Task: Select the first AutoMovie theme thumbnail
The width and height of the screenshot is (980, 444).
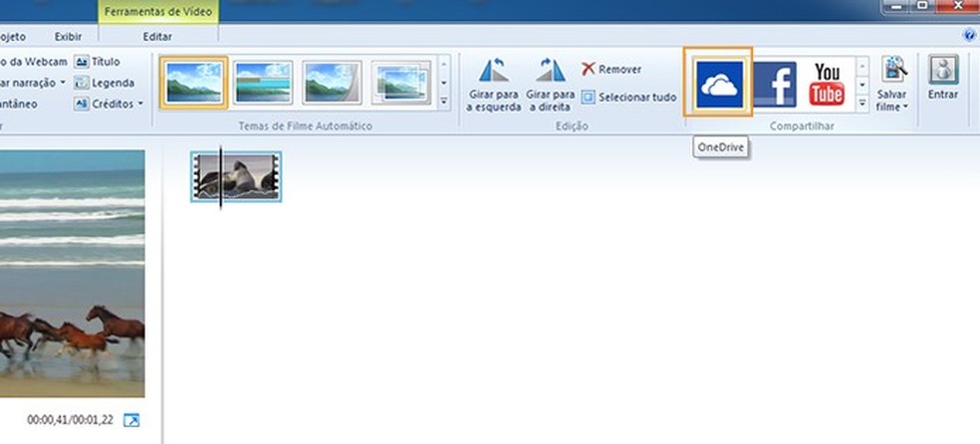Action: tap(194, 83)
